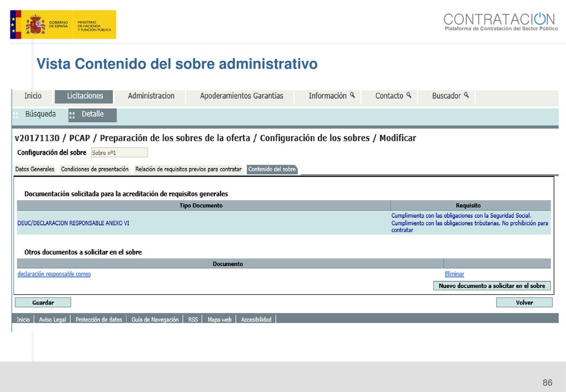Open Relación de requisitos previos tab
This screenshot has height=392, width=566.
tap(188, 169)
